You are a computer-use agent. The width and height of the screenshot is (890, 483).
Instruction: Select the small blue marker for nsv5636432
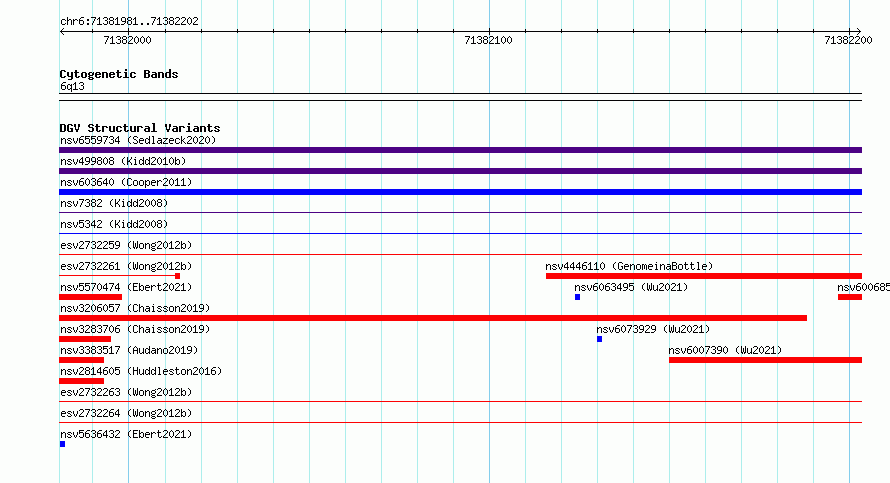point(62,444)
